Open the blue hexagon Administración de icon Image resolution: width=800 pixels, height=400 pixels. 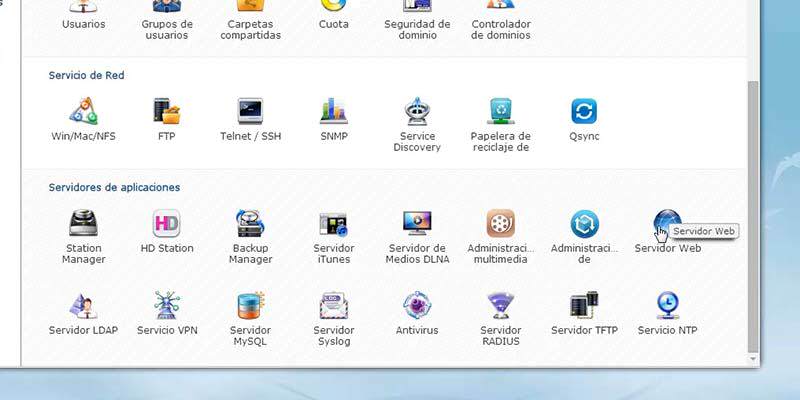(x=584, y=223)
